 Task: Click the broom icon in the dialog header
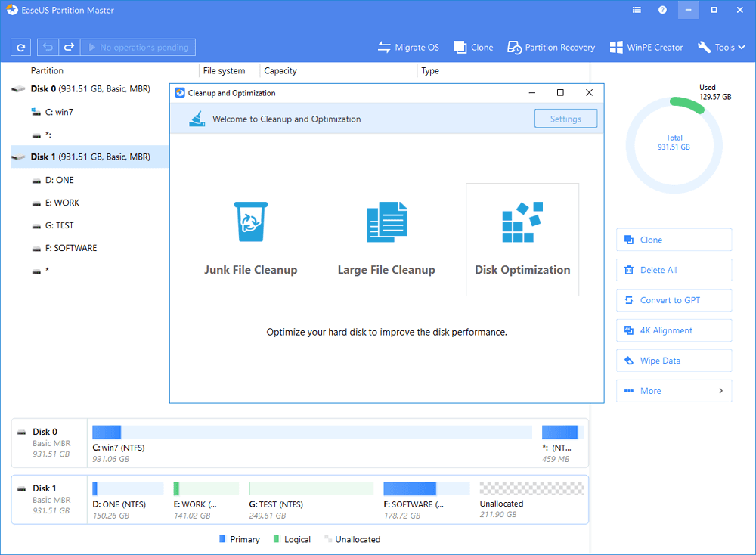[197, 119]
